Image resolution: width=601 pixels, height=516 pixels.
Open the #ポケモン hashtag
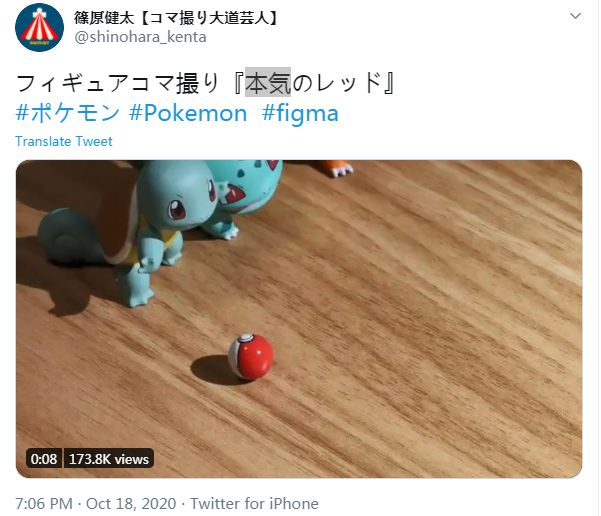tap(67, 113)
